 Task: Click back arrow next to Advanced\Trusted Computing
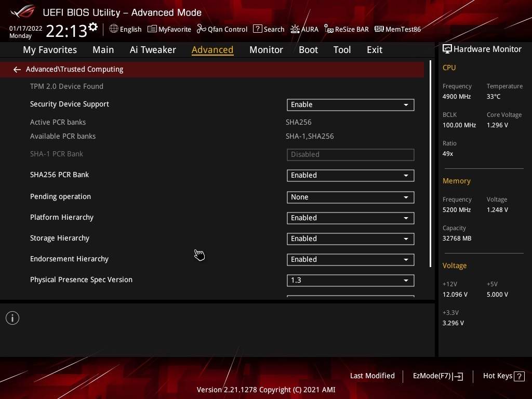coord(17,69)
